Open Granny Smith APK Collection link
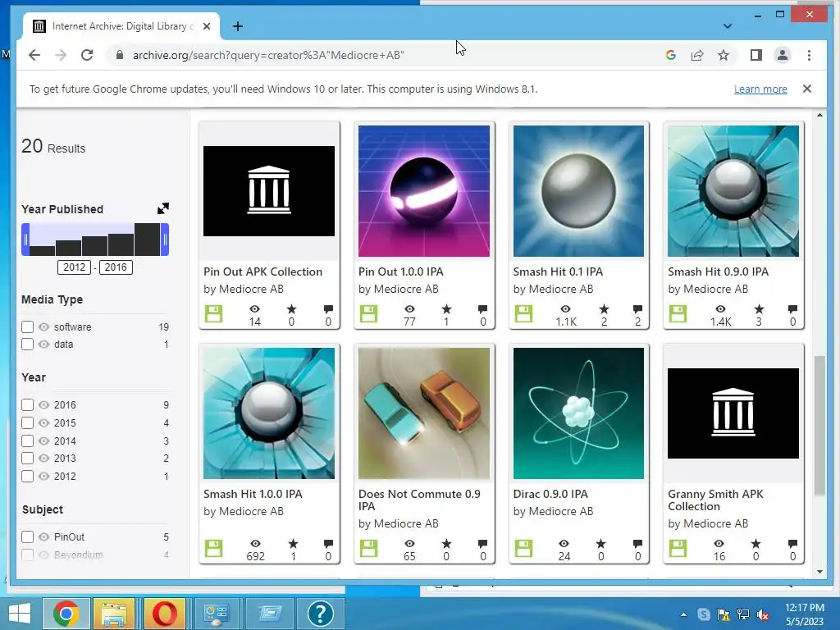 point(715,500)
